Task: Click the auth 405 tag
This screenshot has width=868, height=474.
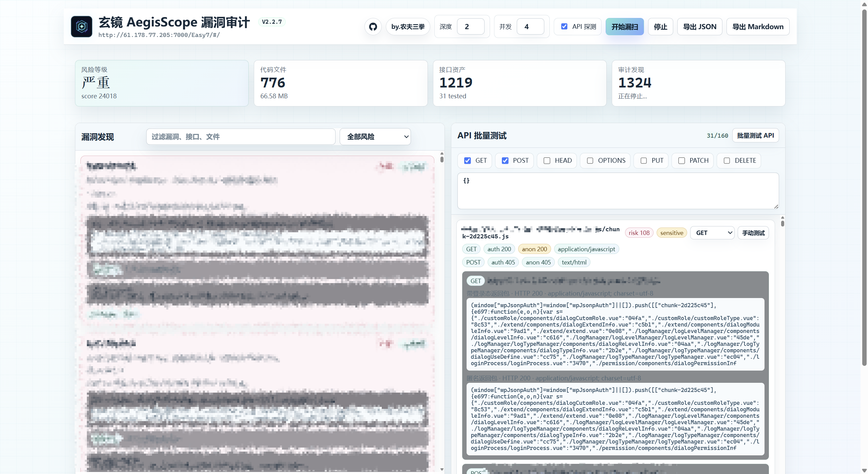Action: click(x=503, y=262)
